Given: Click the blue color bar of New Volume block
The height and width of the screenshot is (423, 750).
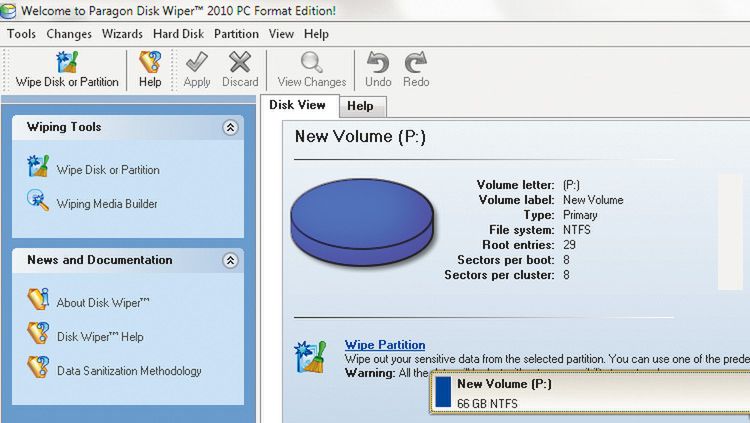Looking at the screenshot, I should [x=443, y=392].
